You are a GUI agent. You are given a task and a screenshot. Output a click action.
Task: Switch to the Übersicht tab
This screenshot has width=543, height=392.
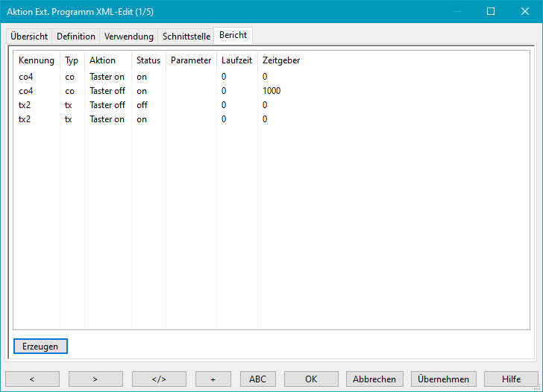click(x=29, y=36)
